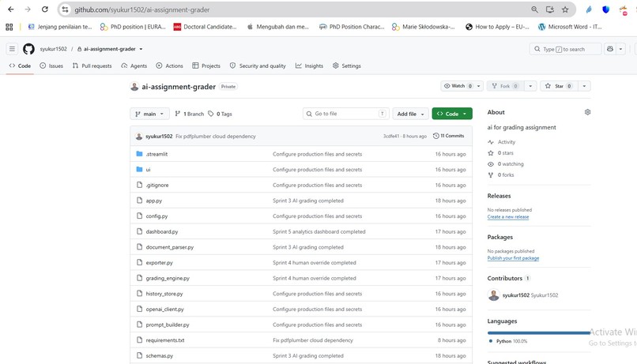Switch to the Pull requests tab
The height and width of the screenshot is (364, 637).
92,66
